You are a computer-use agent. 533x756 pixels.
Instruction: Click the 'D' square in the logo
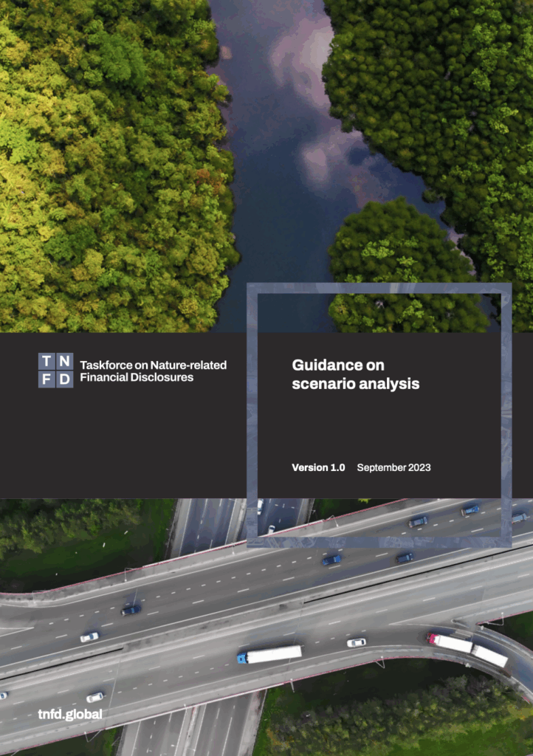[x=65, y=379]
